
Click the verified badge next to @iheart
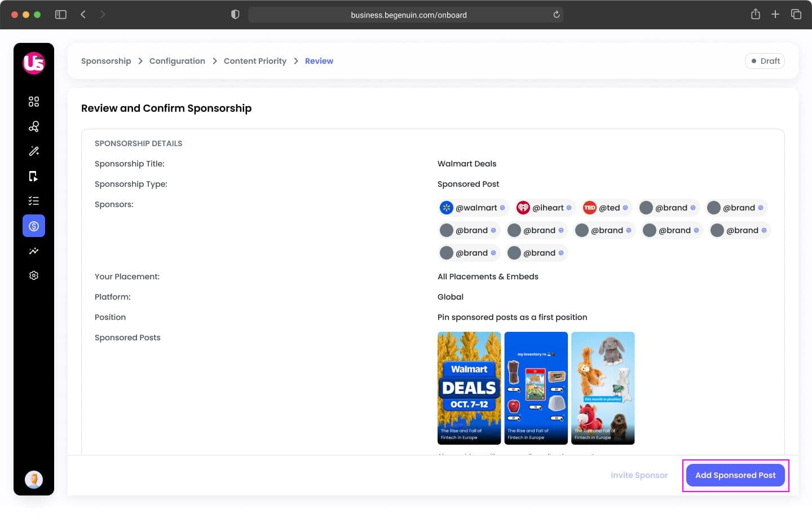coord(569,208)
